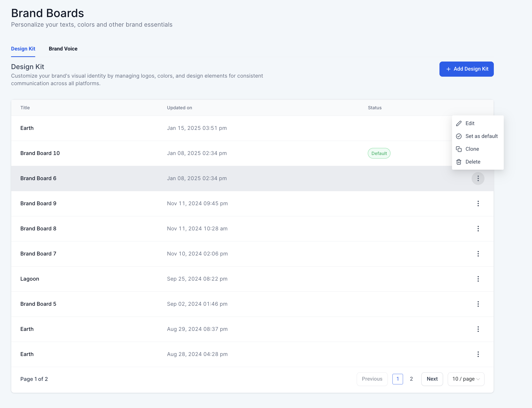Choose Delete in the context menu
Viewport: 532px width, 408px height.
pos(473,162)
